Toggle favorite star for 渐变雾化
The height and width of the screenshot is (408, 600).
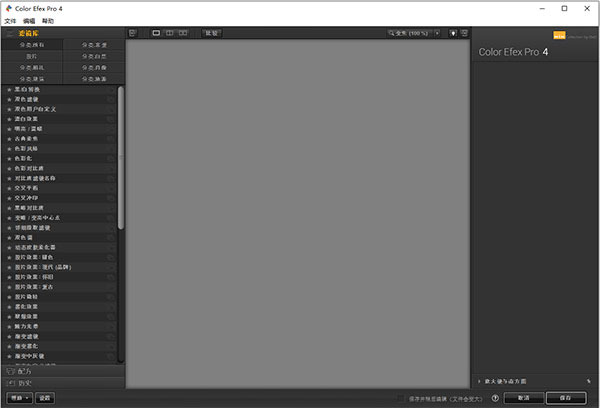(9, 346)
